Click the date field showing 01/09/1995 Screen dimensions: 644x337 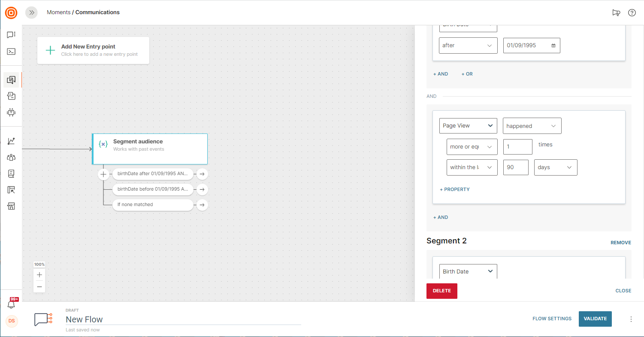pos(532,46)
